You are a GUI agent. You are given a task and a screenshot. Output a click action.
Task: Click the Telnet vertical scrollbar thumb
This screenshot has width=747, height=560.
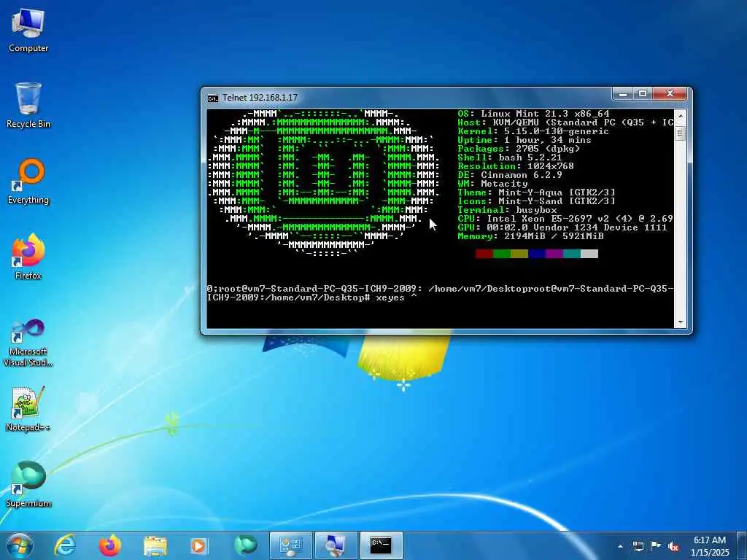coord(681,133)
